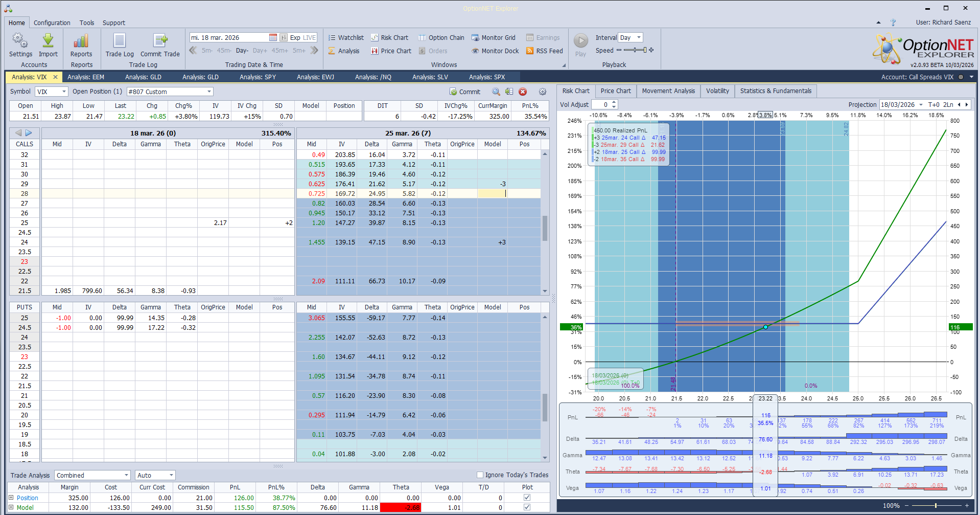
Task: Switch to Statistics & Fundamentals tab
Action: point(776,91)
